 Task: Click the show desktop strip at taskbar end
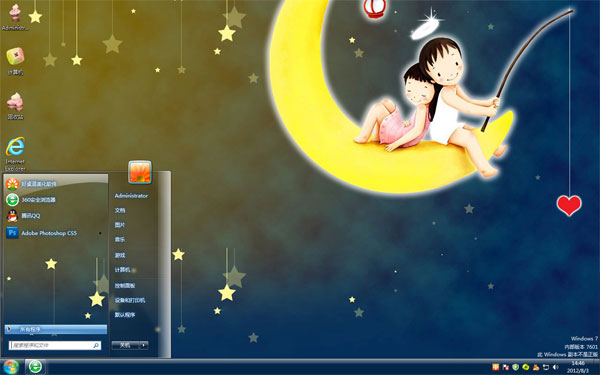tap(597, 367)
